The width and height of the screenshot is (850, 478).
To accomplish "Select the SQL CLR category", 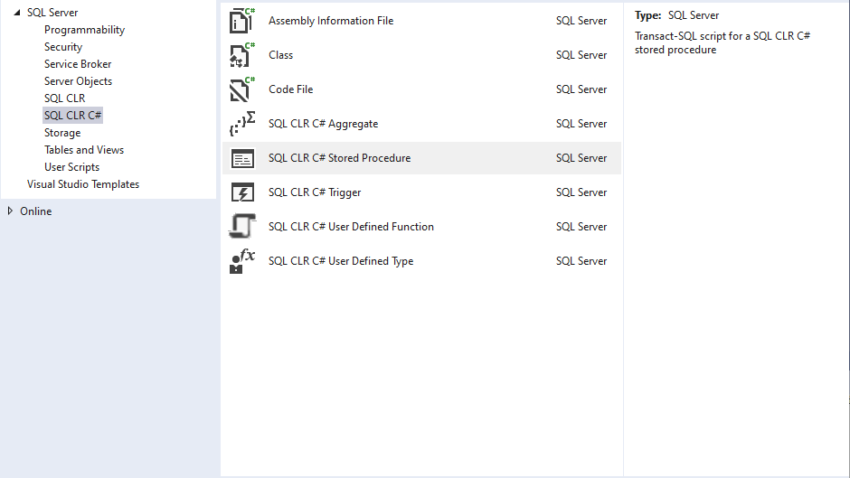I will [65, 98].
